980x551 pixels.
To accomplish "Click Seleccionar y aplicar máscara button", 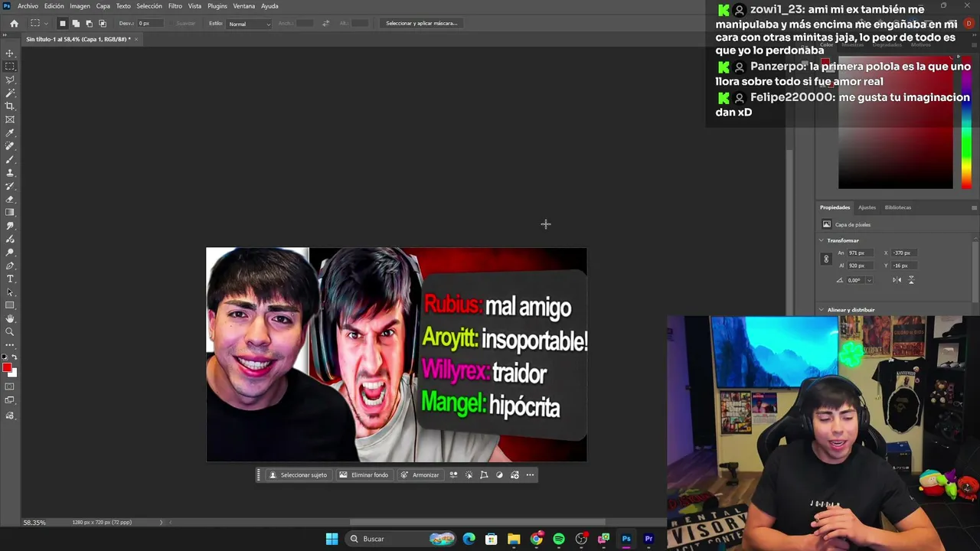I will (421, 24).
